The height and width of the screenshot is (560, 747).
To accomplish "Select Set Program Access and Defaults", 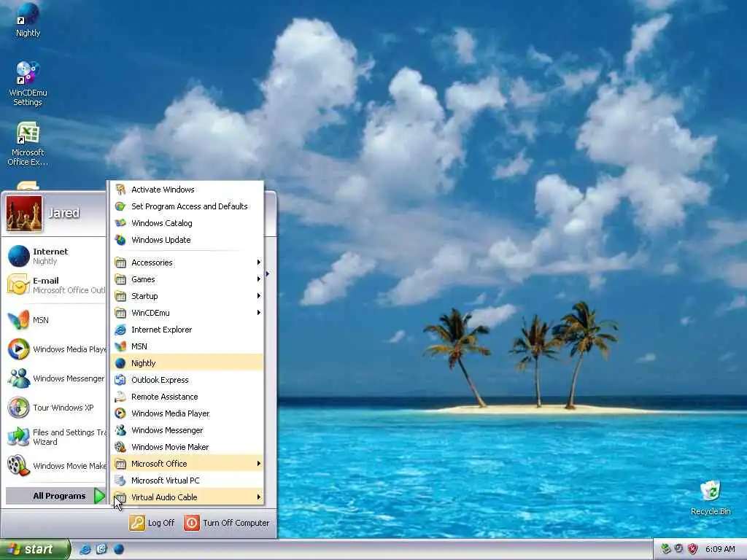I will [187, 206].
